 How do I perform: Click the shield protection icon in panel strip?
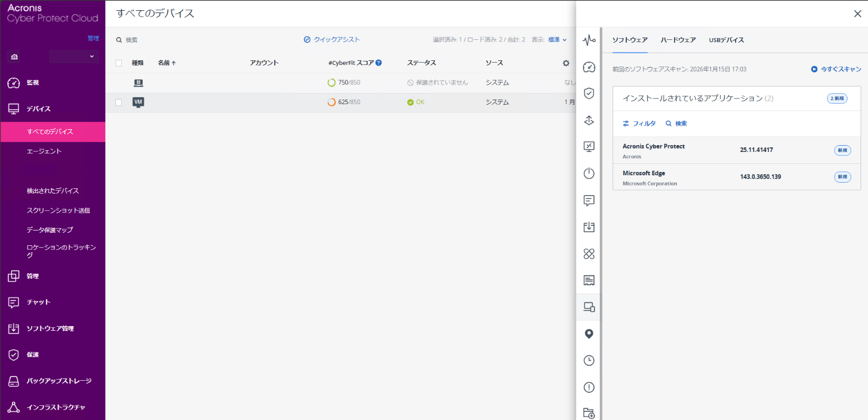589,93
